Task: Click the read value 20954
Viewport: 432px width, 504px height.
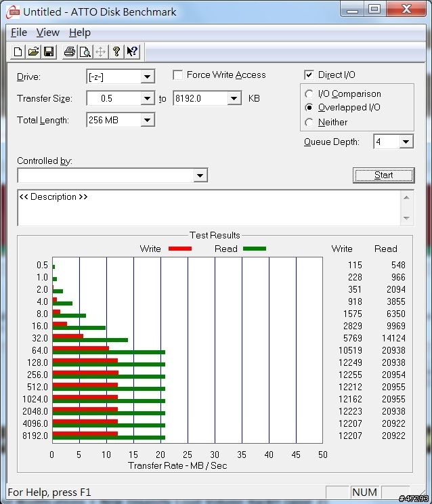Action: 393,375
